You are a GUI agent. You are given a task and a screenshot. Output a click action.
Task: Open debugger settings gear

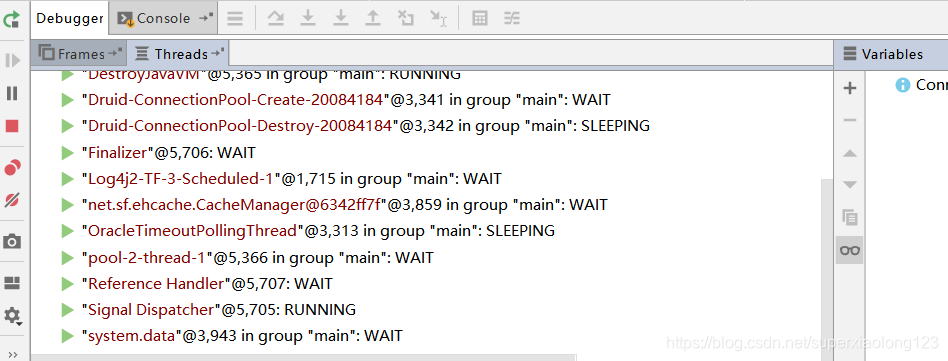point(12,316)
